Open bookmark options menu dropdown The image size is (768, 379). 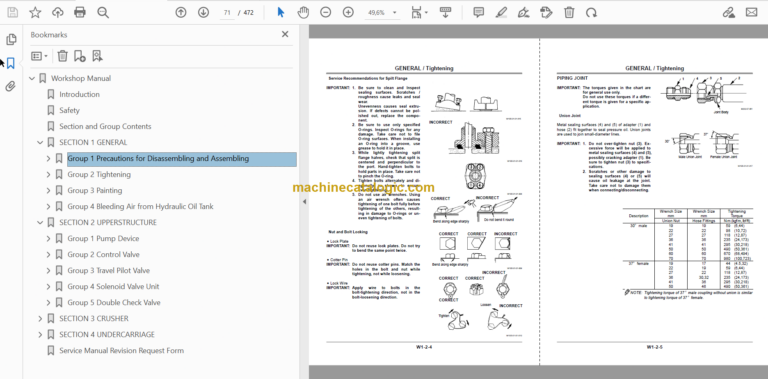click(39, 56)
